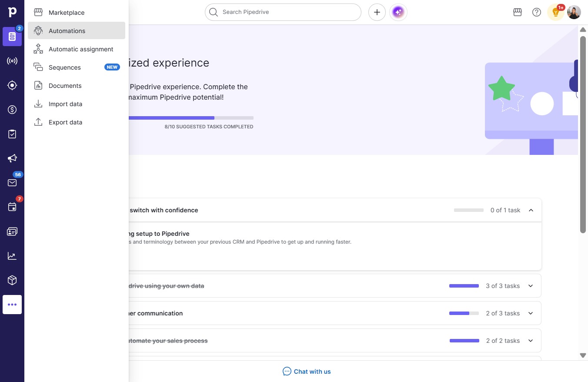Open Automations from the More menu
This screenshot has height=382, width=588.
(x=77, y=31)
